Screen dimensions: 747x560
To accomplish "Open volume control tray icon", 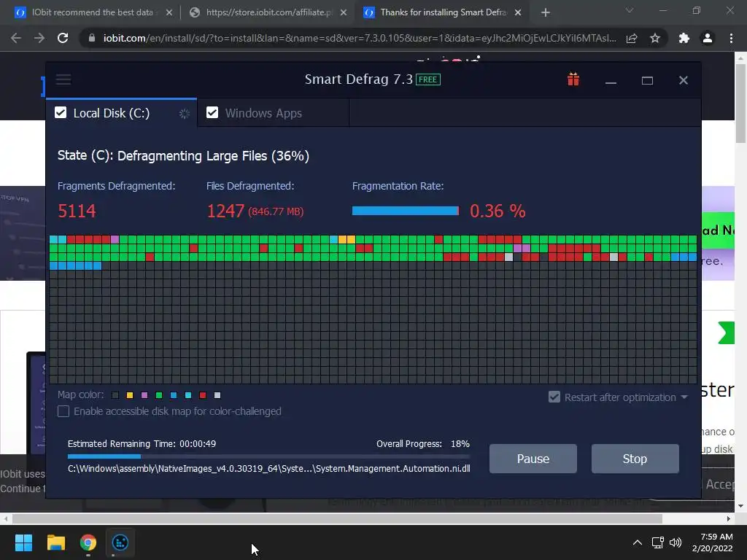I will click(676, 542).
